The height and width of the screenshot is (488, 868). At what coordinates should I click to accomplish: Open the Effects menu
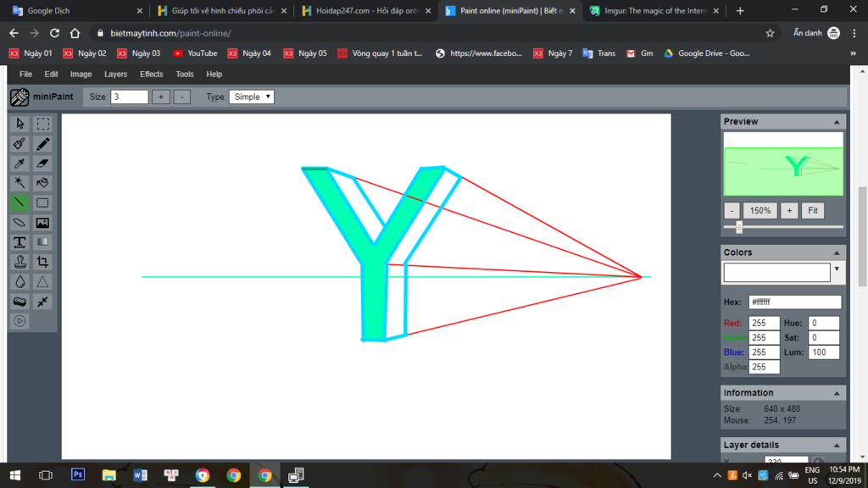[151, 75]
